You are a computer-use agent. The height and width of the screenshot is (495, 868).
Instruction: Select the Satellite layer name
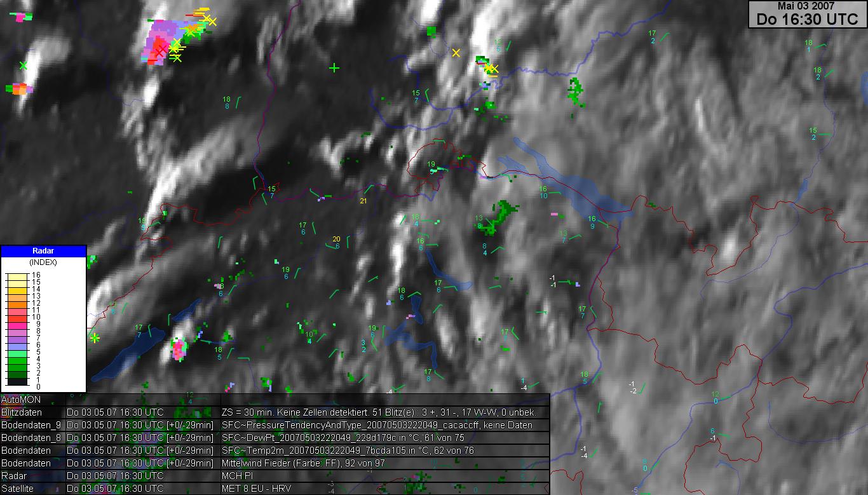17,489
